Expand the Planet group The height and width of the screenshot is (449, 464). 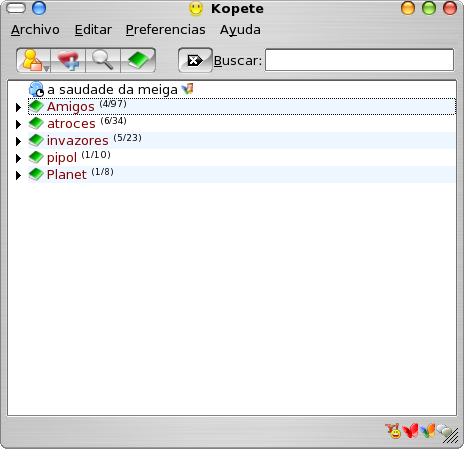[x=18, y=175]
